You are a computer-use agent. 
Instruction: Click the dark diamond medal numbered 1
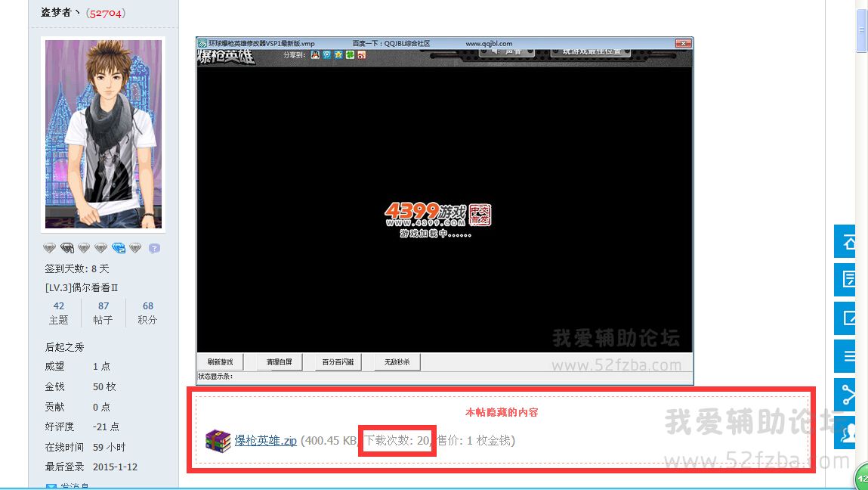point(67,248)
